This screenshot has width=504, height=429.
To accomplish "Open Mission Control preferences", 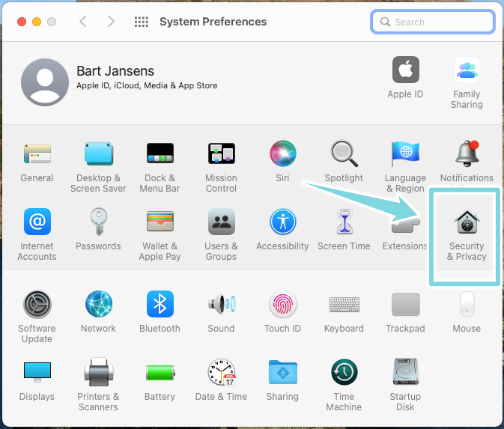I will 222,153.
